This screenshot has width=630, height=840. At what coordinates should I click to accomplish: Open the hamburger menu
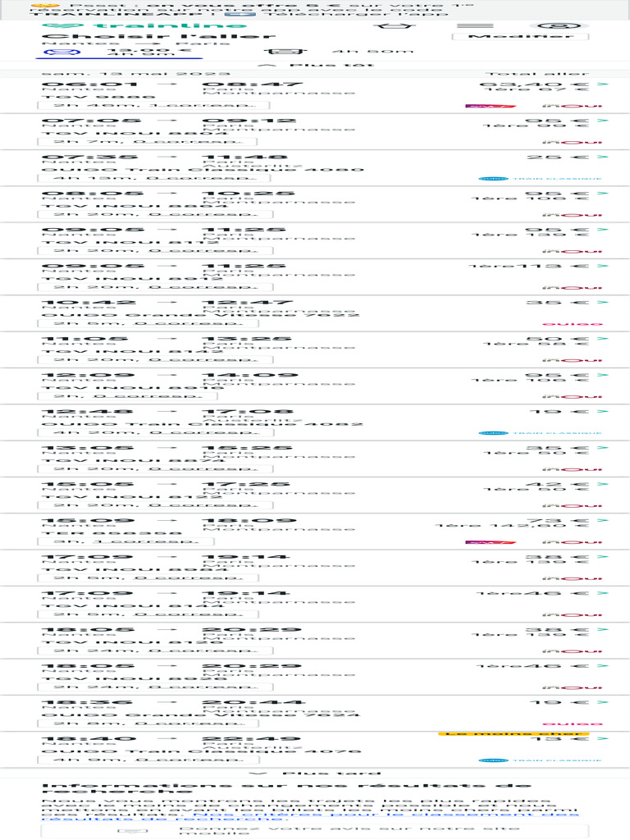click(x=468, y=26)
